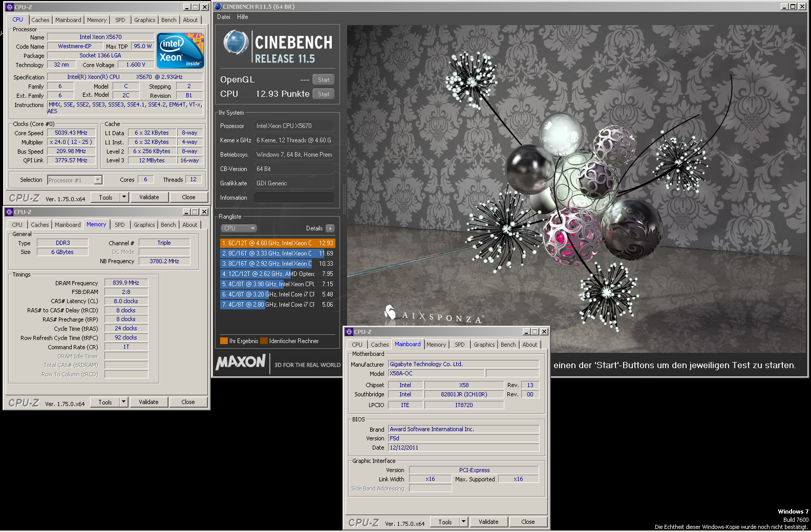Click Validate in top CPU-Z window

point(149,197)
